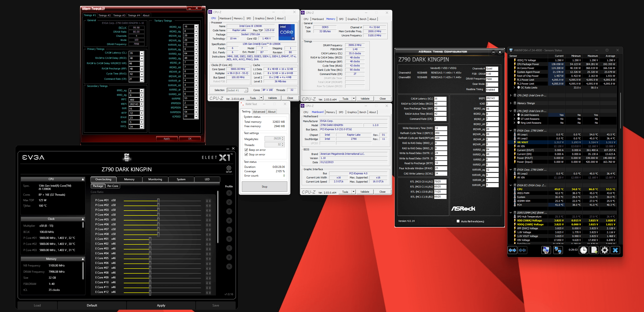This screenshot has height=312, width=644.
Task: Click HWiNFO blue X close sensors icon
Action: (615, 250)
